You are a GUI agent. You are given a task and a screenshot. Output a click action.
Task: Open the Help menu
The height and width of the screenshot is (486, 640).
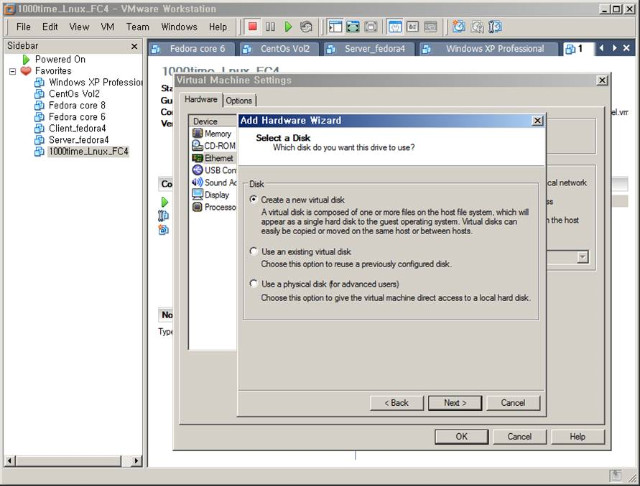[x=218, y=27]
